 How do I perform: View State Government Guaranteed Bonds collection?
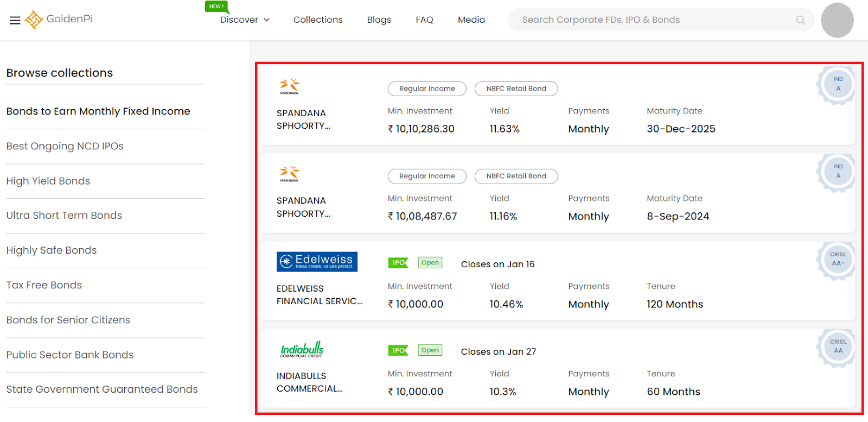coord(102,389)
